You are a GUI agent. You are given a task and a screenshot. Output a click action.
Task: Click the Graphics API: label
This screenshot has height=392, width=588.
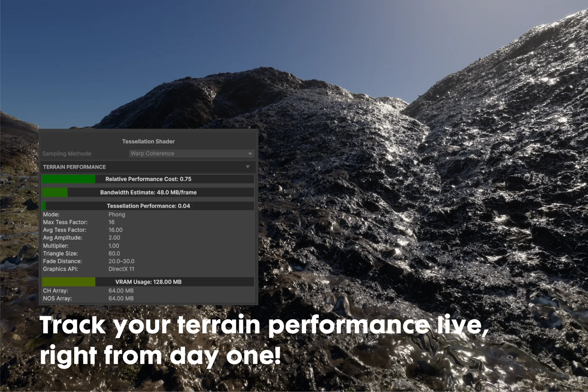pos(60,269)
